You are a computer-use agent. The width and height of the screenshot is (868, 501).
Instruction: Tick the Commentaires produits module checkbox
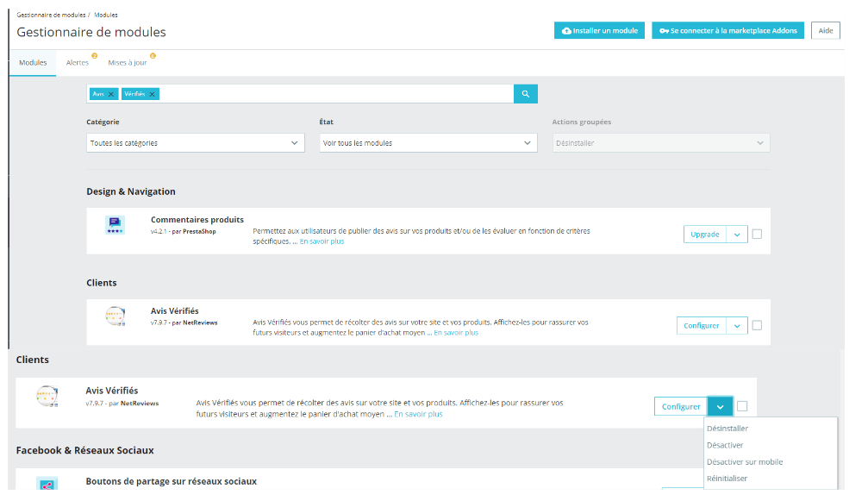click(757, 234)
